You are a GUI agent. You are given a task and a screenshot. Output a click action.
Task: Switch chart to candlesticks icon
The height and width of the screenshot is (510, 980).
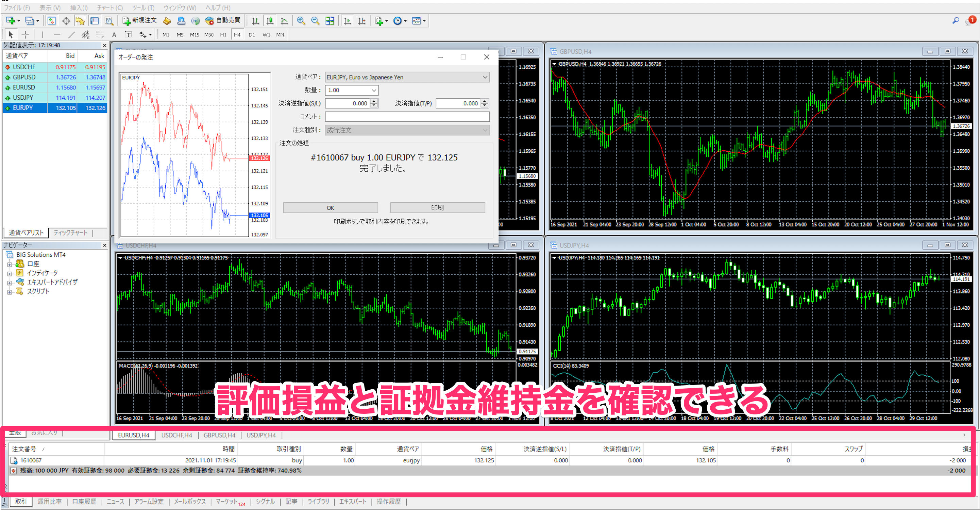tap(270, 20)
